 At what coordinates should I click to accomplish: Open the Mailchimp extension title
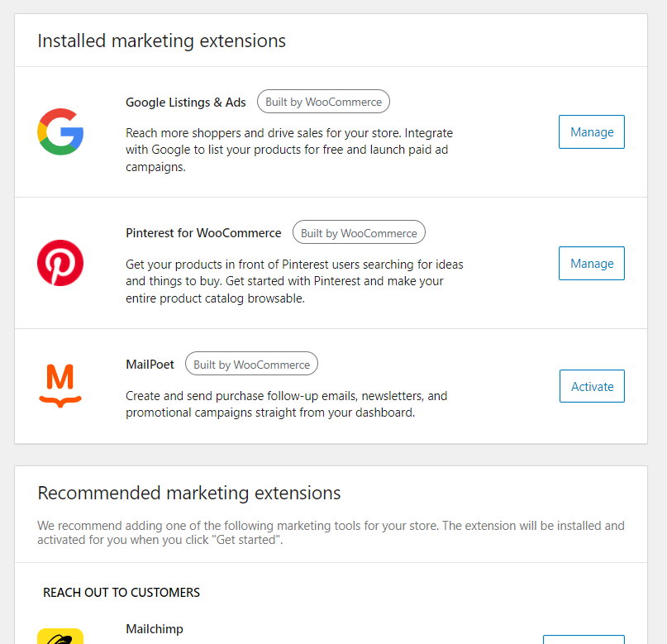tap(155, 628)
